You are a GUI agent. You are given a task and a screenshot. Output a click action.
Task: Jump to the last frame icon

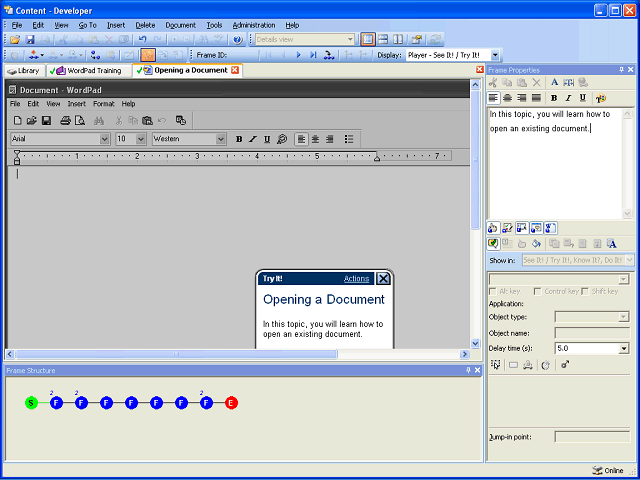coord(313,55)
